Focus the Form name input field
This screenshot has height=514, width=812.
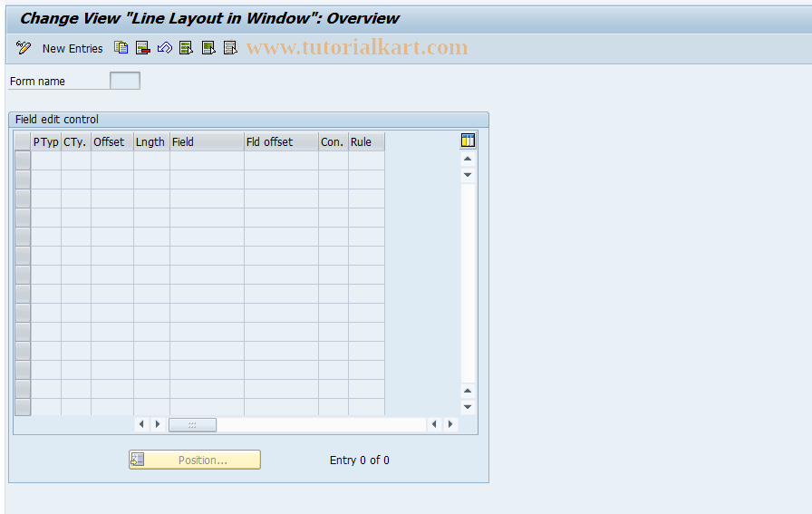coord(125,81)
